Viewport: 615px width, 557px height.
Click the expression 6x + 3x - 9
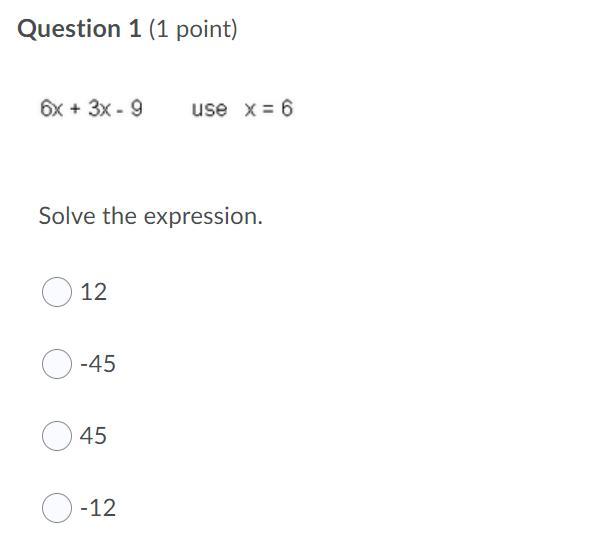[x=91, y=108]
